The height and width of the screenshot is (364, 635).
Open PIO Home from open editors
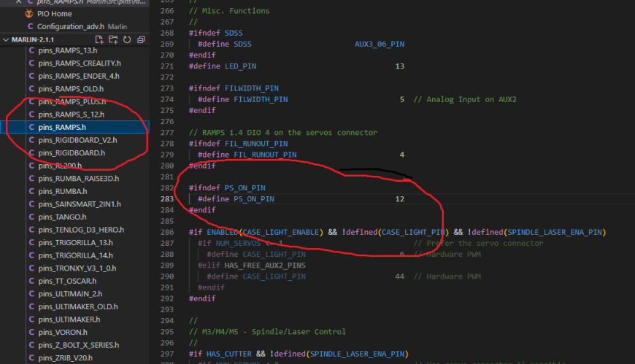pos(54,14)
